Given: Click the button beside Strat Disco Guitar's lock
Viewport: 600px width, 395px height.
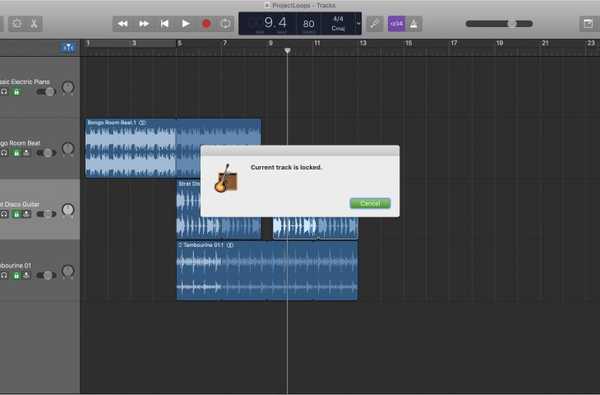Looking at the screenshot, I should tap(26, 214).
